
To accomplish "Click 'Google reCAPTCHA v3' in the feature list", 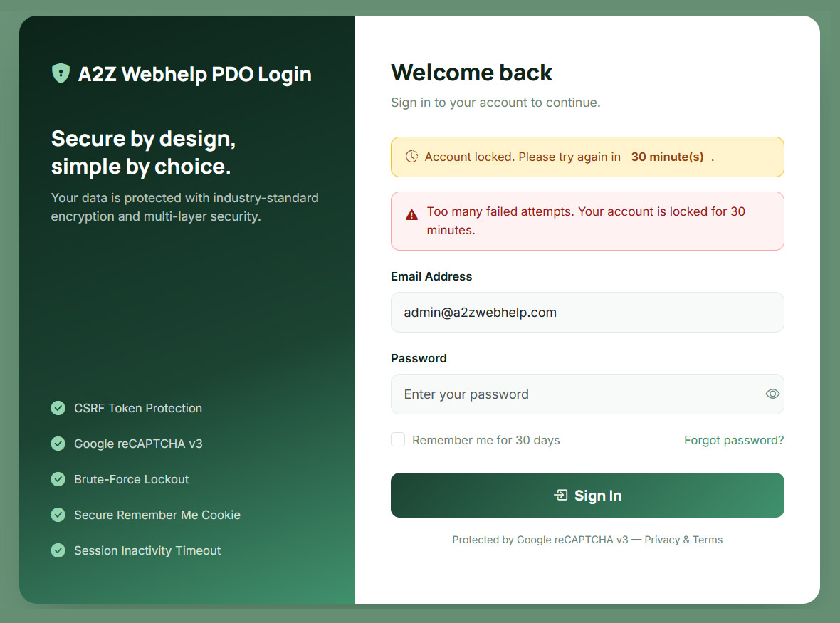I will click(138, 444).
